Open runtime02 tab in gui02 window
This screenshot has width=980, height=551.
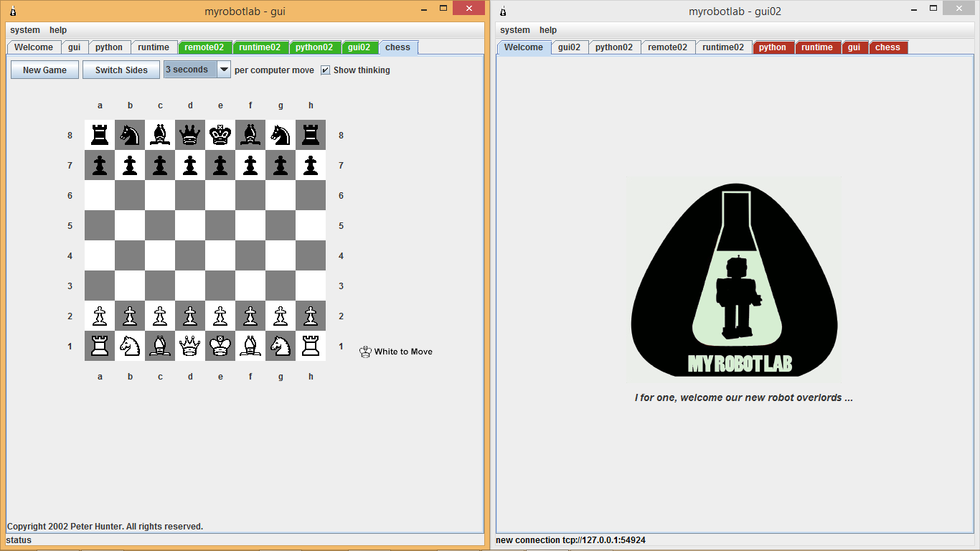pos(723,47)
